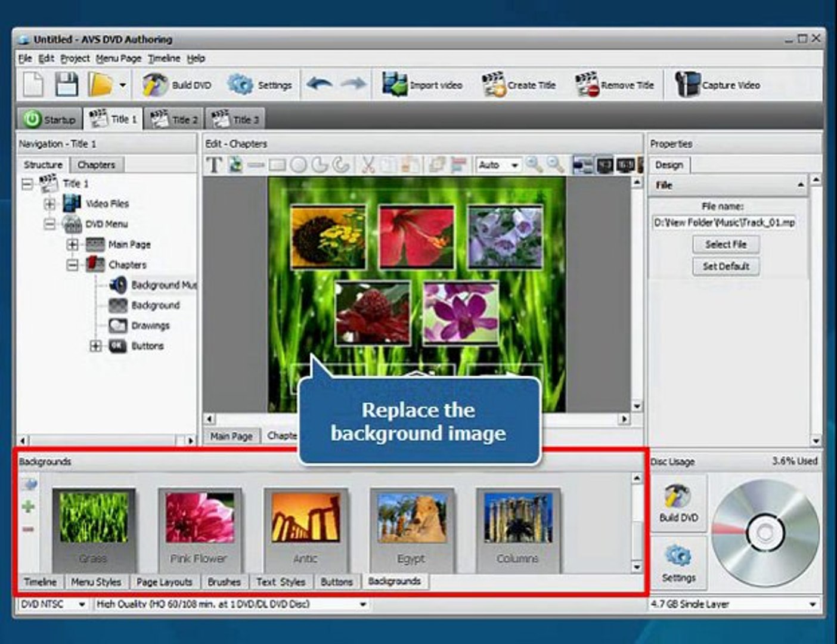Choose the Pink Flower background thumbnail
837x644 pixels.
coord(199,530)
